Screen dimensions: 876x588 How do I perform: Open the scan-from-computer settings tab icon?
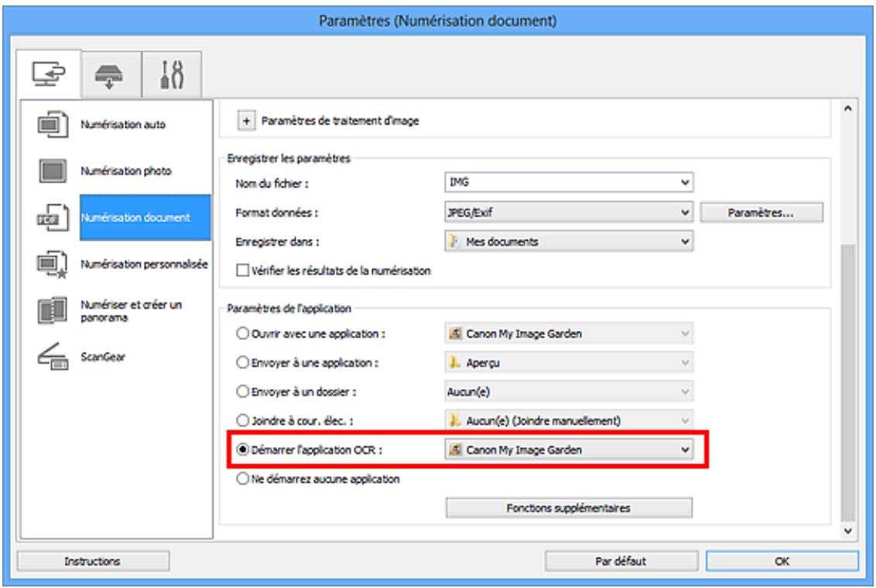click(49, 73)
